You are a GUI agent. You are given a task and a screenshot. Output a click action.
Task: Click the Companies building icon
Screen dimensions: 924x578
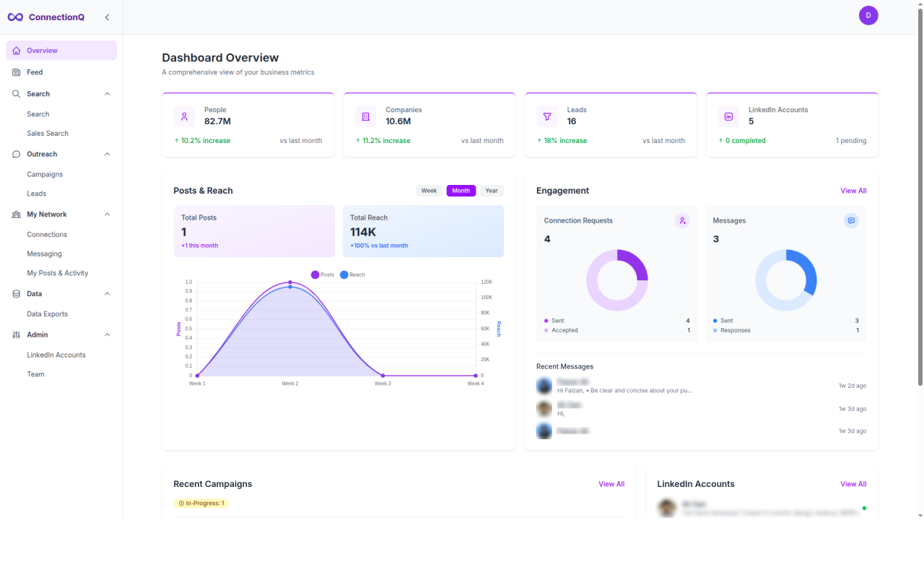coord(365,116)
